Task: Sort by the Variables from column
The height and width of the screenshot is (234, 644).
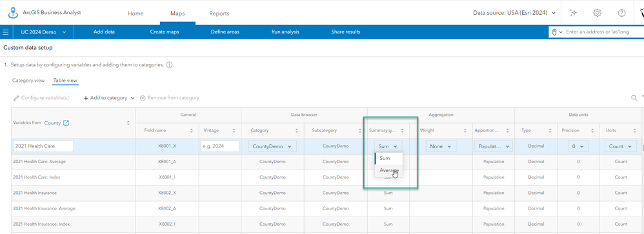Action: [x=128, y=122]
